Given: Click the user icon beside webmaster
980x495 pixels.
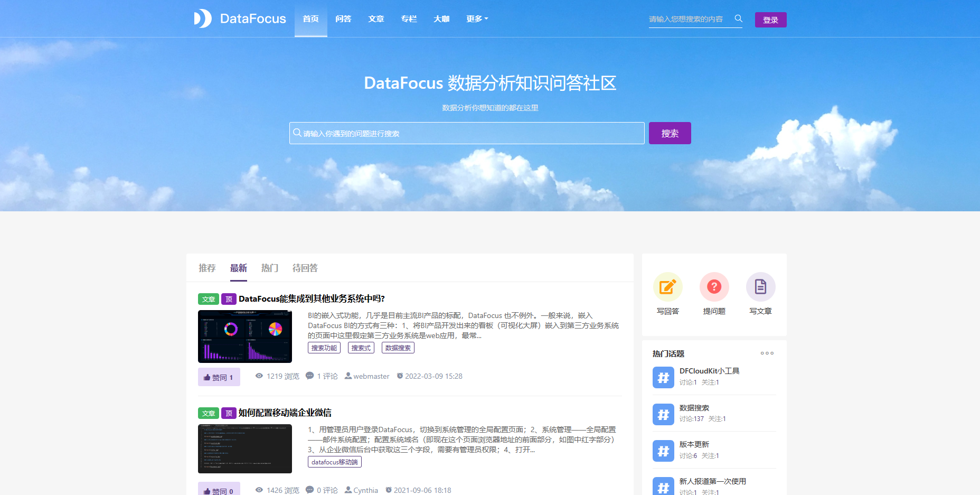Looking at the screenshot, I should (348, 376).
